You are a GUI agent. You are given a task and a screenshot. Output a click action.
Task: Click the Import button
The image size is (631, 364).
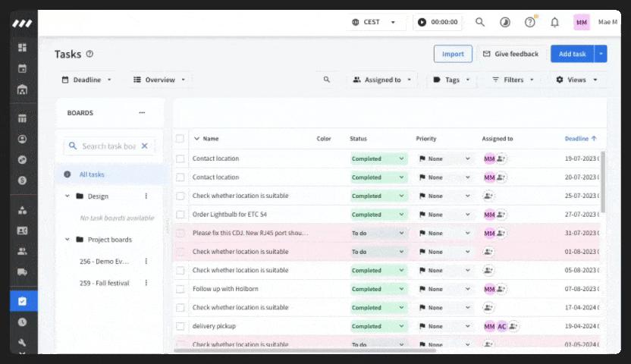pos(453,54)
